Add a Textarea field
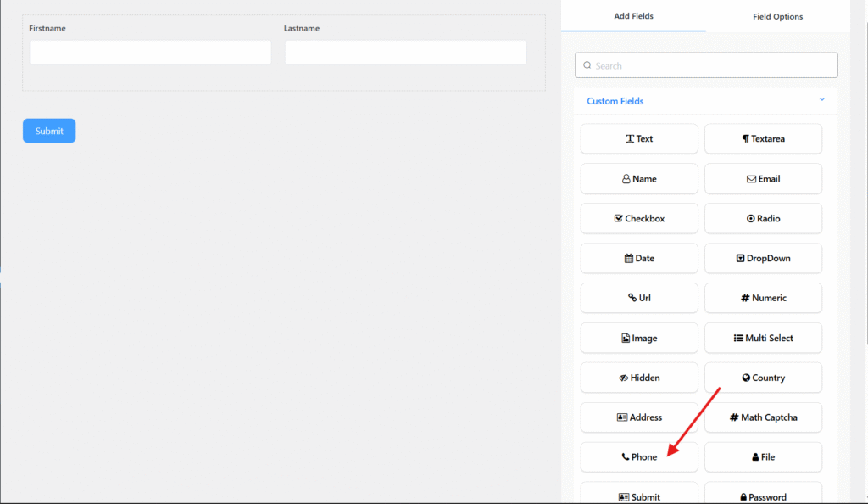868x504 pixels. click(x=763, y=139)
